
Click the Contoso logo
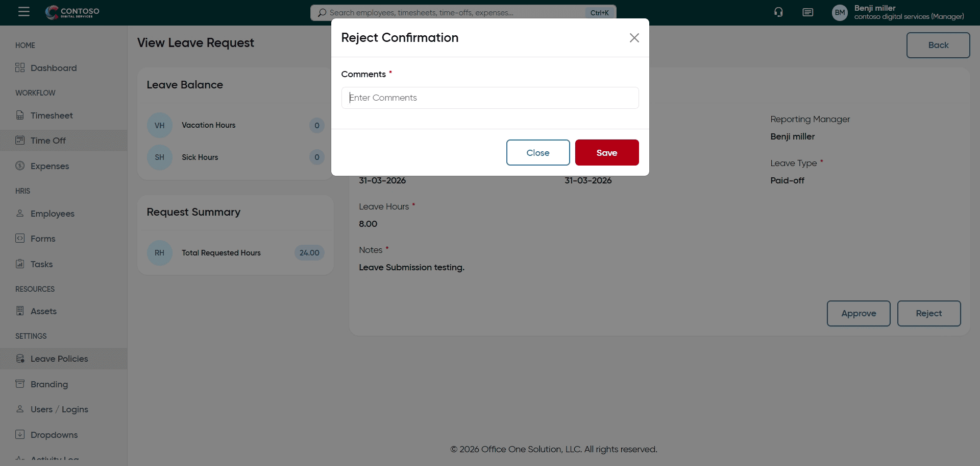click(x=72, y=12)
